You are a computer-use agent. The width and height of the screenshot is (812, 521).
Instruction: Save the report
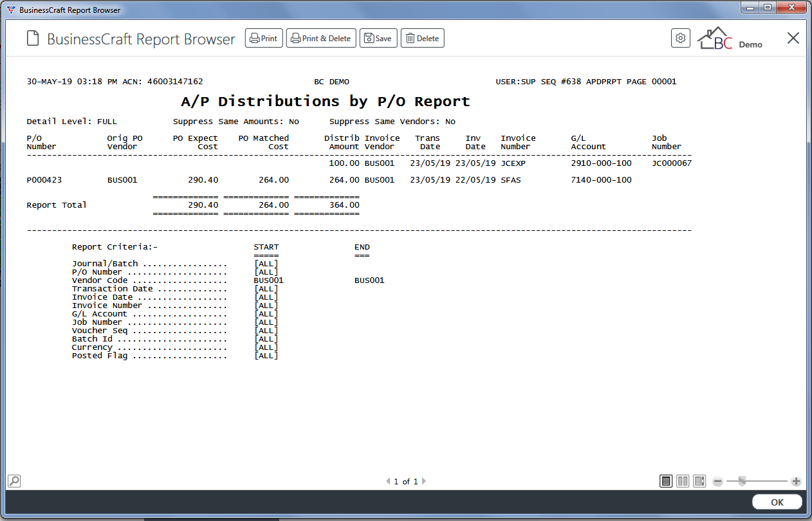click(378, 39)
